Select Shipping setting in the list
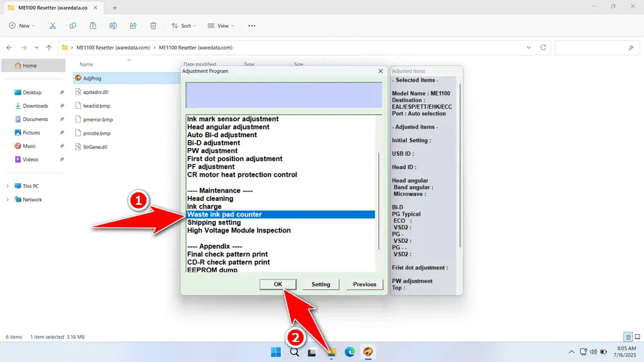This screenshot has width=644, height=362. pyautogui.click(x=214, y=223)
